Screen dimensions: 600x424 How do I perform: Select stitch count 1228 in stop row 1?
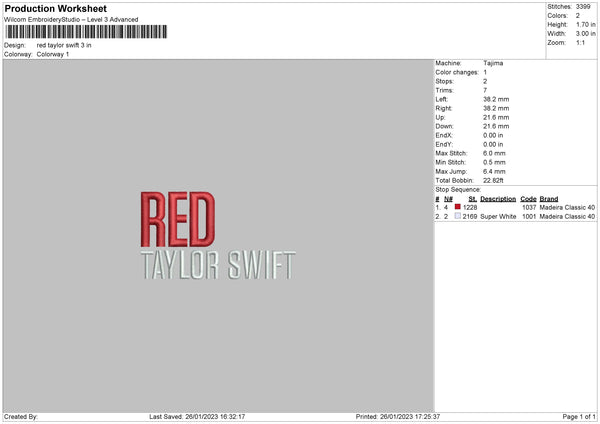point(470,207)
